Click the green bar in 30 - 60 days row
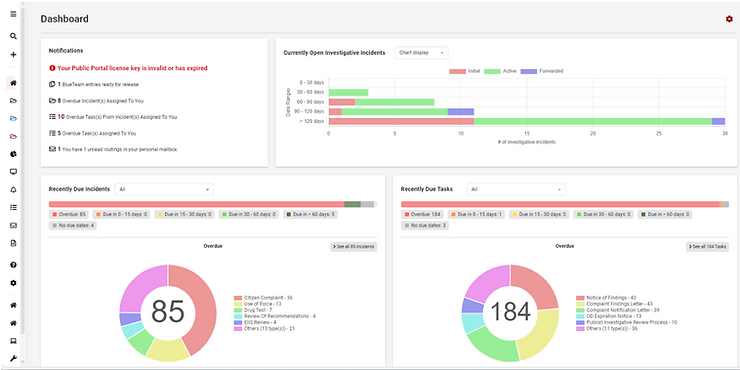740x370 pixels. pos(348,92)
